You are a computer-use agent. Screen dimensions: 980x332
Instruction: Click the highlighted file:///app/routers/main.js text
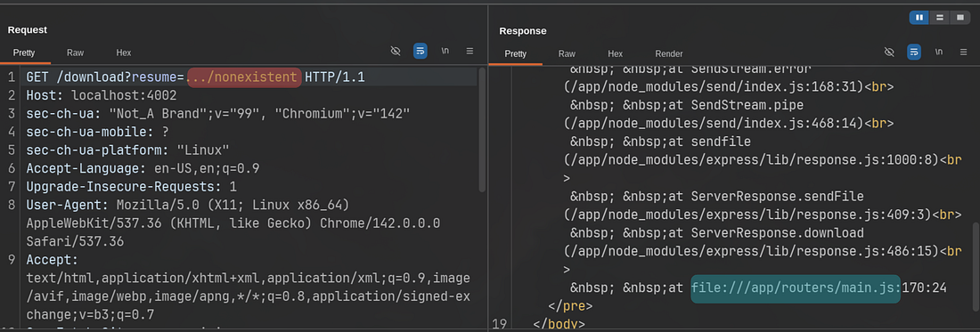tap(796, 288)
